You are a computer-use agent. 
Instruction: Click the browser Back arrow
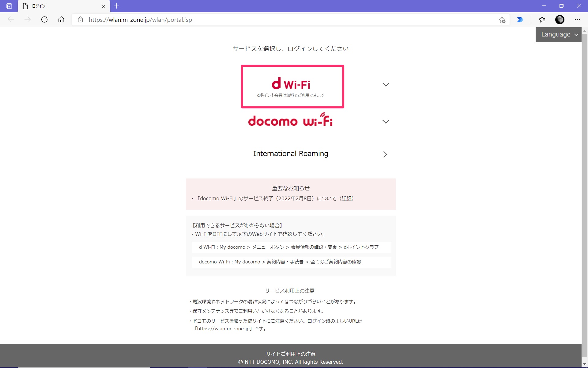point(11,20)
